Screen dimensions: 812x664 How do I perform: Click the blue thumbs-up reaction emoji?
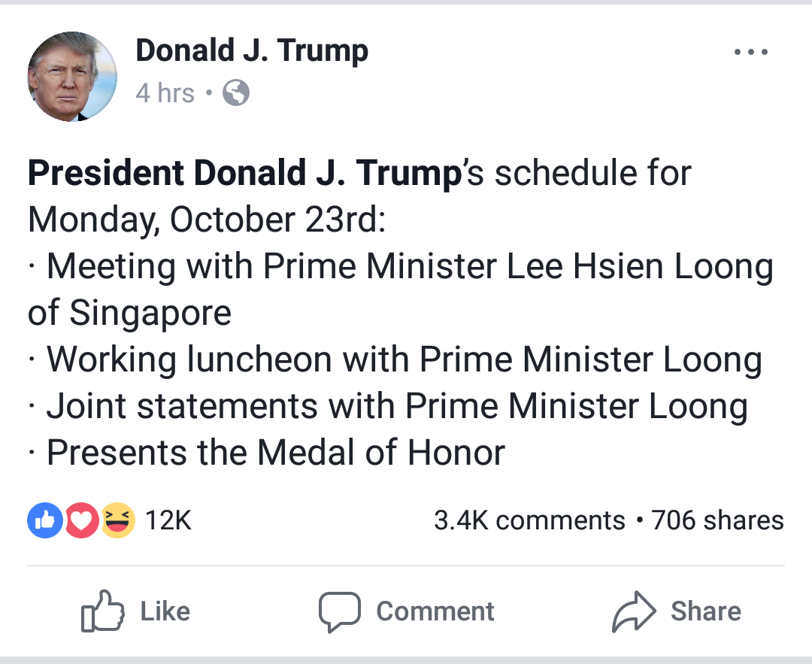coord(44,520)
